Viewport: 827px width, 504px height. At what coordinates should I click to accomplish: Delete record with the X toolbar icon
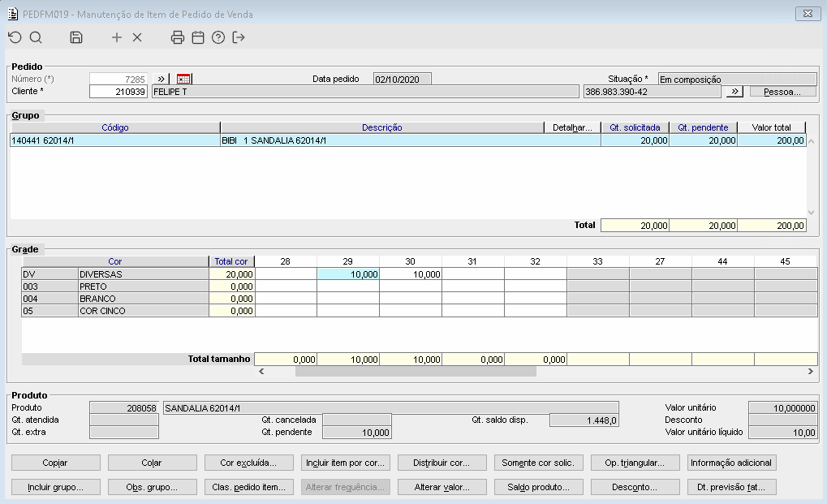(x=137, y=37)
